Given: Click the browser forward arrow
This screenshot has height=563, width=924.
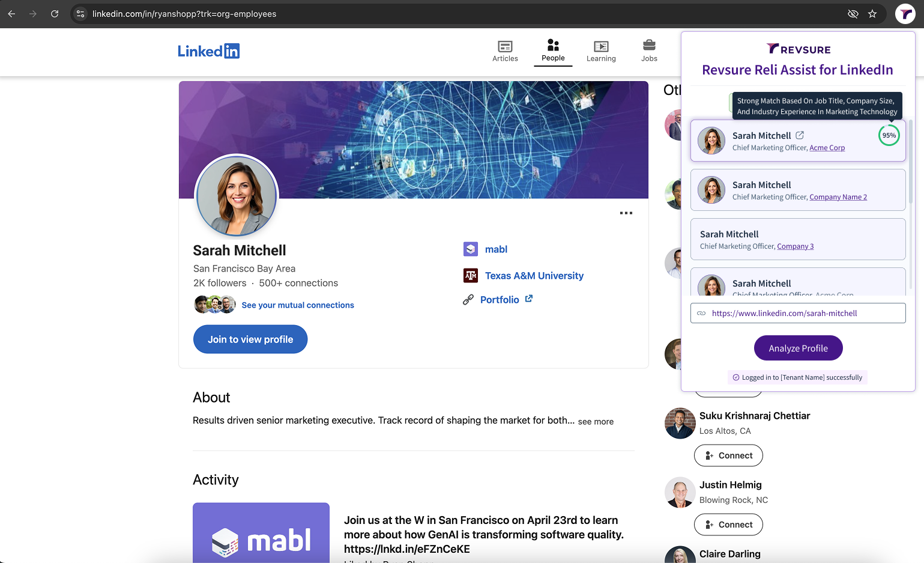Looking at the screenshot, I should [x=33, y=14].
